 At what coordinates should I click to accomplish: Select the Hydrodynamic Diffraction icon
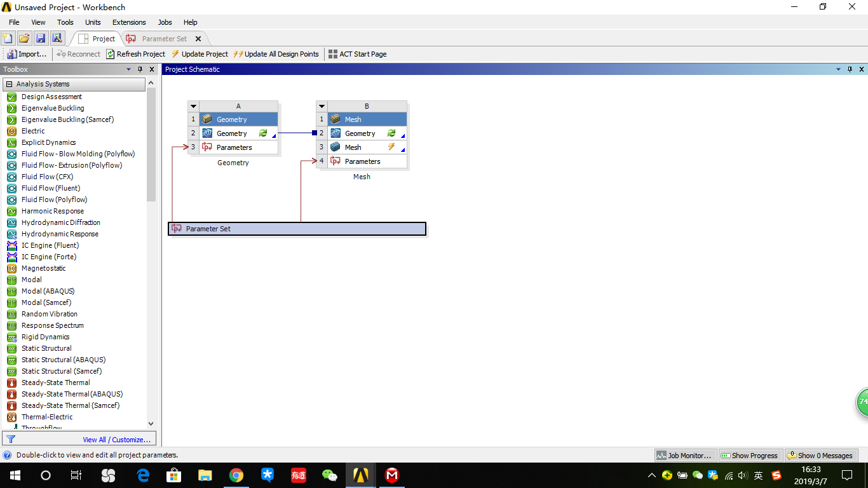coord(11,222)
